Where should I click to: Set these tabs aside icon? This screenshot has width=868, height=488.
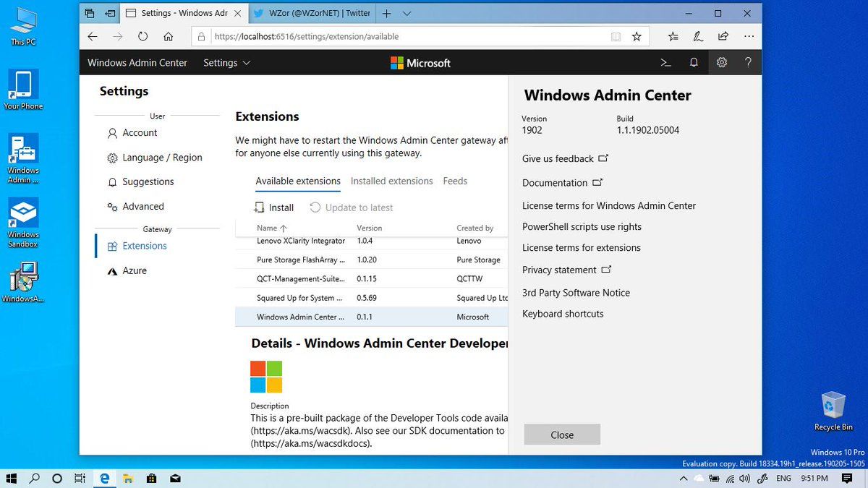pos(110,13)
